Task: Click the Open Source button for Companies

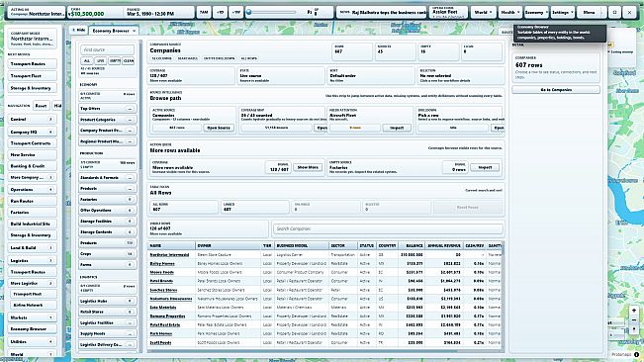Action: coord(219,128)
